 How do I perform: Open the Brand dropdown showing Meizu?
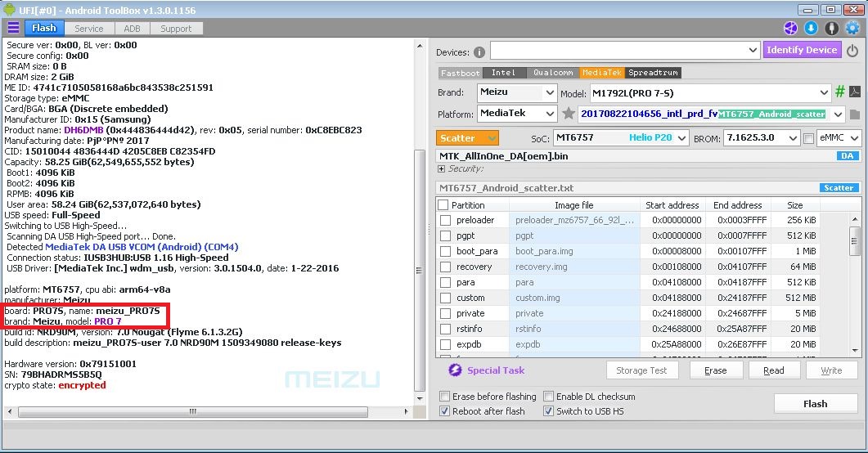(550, 92)
